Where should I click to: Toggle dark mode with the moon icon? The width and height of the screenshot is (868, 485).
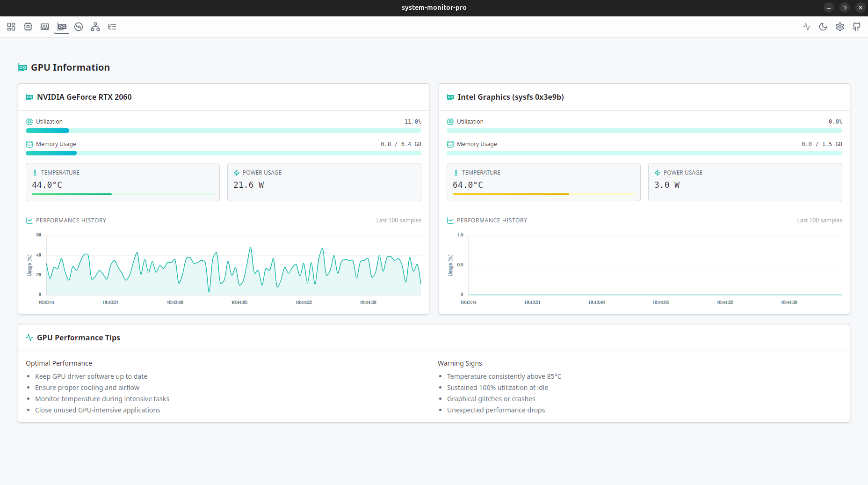[823, 27]
